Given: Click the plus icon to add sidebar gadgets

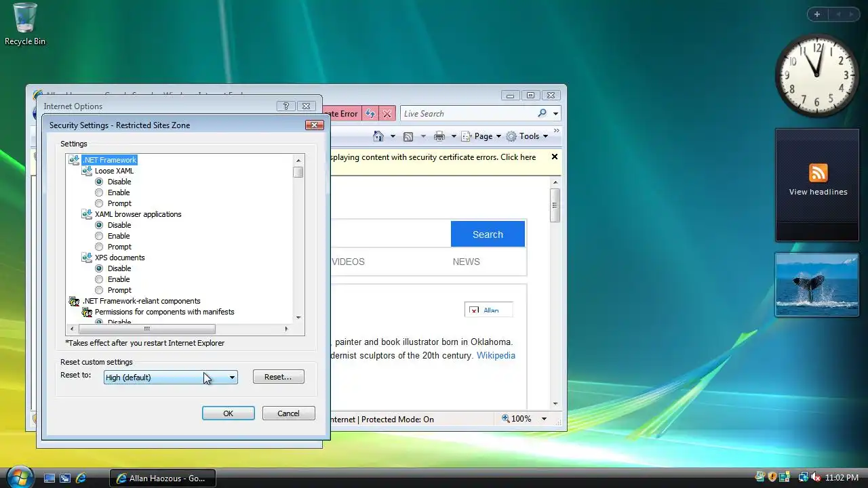Looking at the screenshot, I should tap(817, 14).
